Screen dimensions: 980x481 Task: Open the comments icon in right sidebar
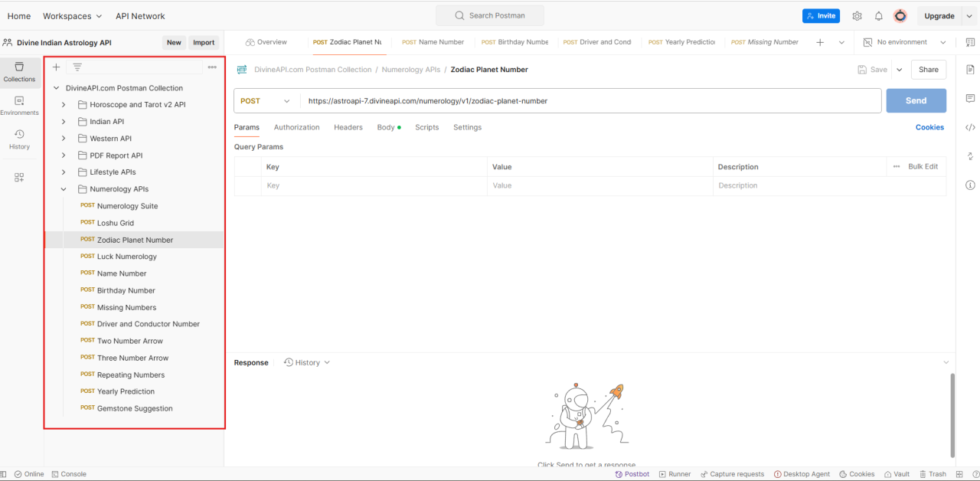(970, 99)
